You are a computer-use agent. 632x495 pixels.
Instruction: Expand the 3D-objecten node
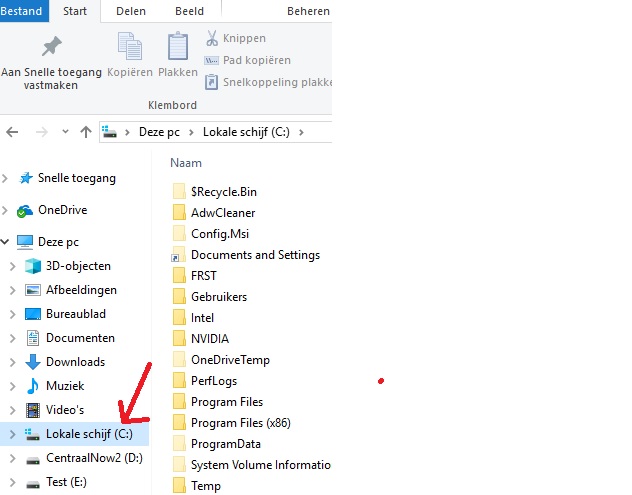[12, 266]
